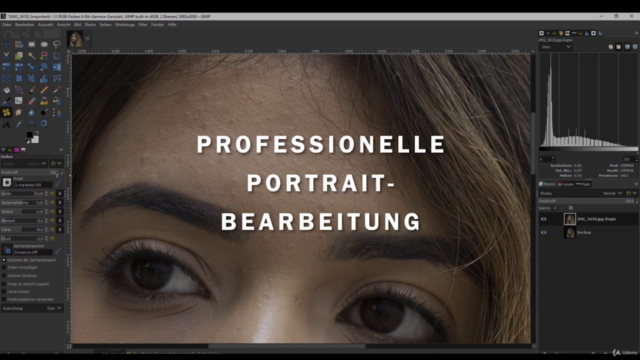
Task: Select the Text tool
Action: pos(6,124)
